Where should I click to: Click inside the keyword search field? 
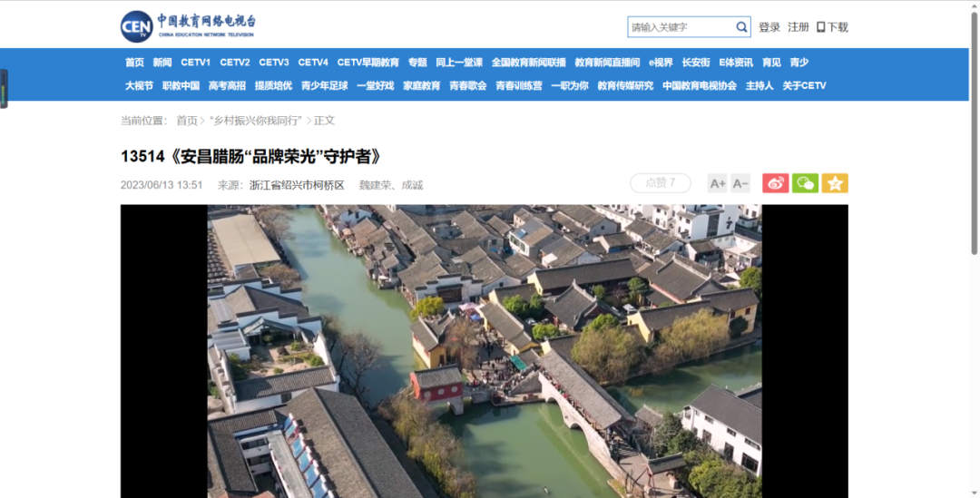click(x=681, y=27)
